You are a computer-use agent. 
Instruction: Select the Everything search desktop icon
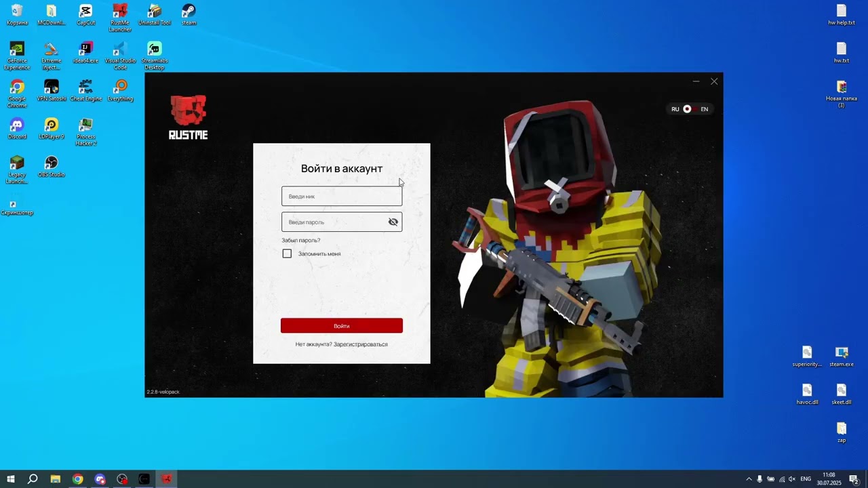click(120, 91)
